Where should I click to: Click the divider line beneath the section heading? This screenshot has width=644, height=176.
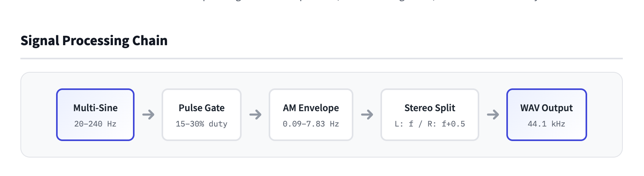click(322, 59)
